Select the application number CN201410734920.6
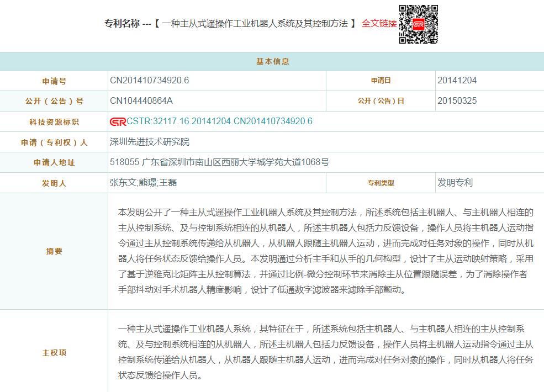Image resolution: width=544 pixels, height=392 pixels. pos(150,81)
